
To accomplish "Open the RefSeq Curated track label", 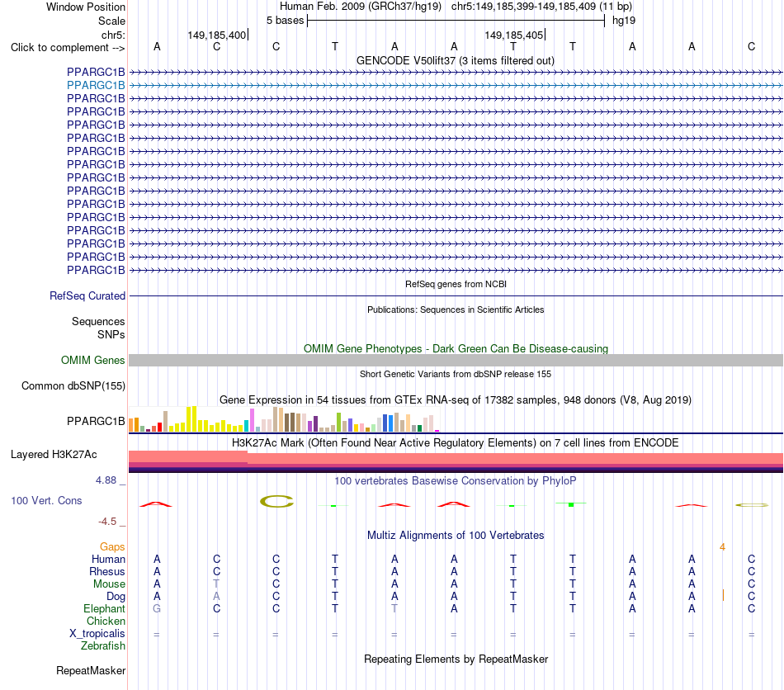I will pos(87,296).
